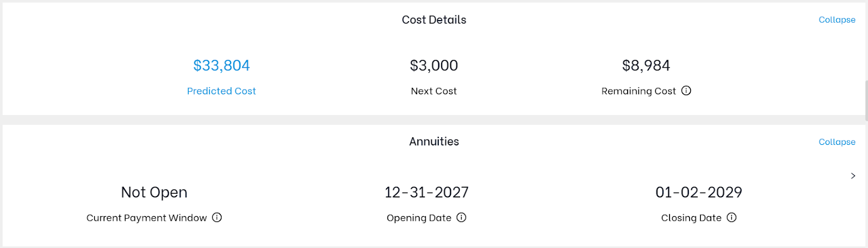Click the Remaining Cost label text
The height and width of the screenshot is (248, 868).
639,91
